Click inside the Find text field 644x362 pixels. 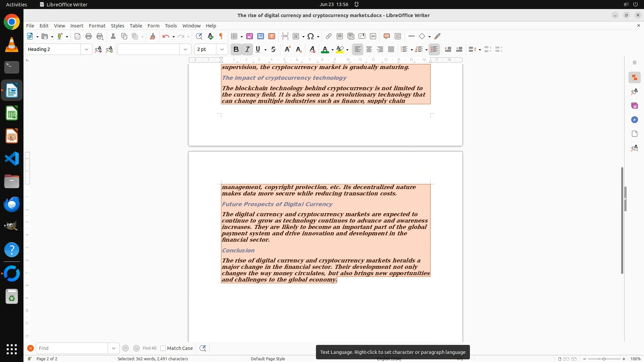tap(71, 348)
